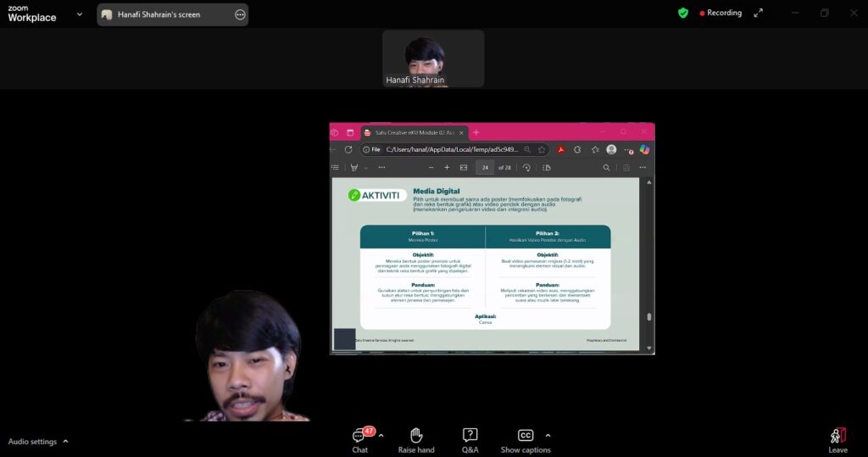The width and height of the screenshot is (868, 457).
Task: Click the Leave meeting button
Action: 837,440
